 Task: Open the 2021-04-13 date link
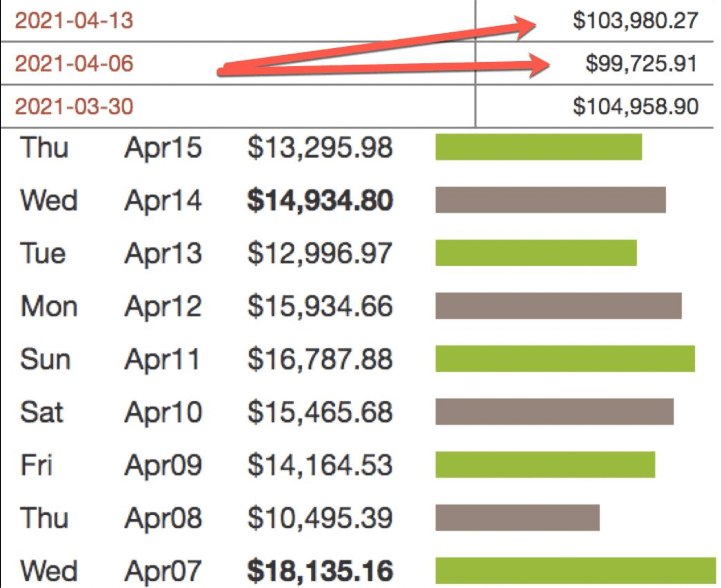[74, 20]
